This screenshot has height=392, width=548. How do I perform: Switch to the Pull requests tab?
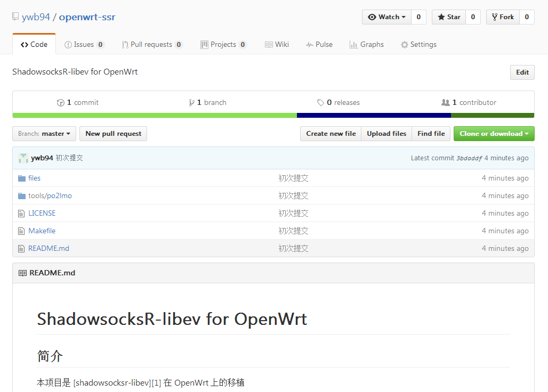tap(152, 45)
